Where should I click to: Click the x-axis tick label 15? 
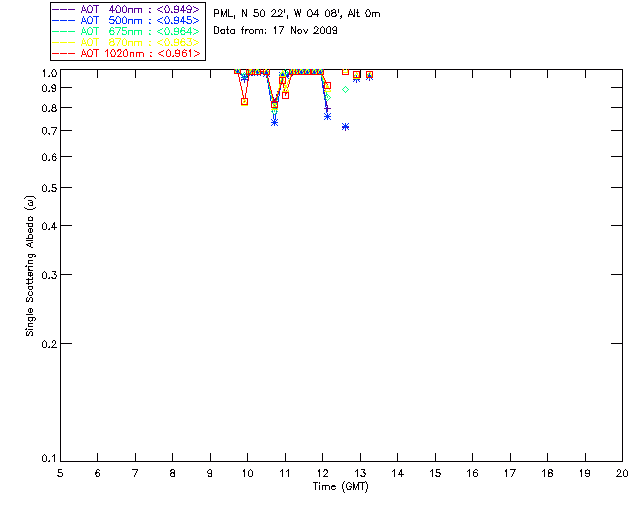click(435, 473)
